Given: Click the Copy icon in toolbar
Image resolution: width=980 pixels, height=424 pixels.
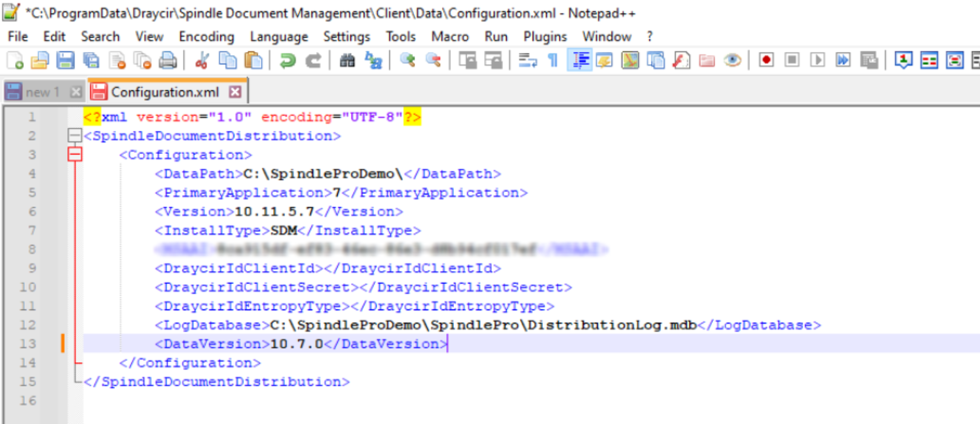Looking at the screenshot, I should (228, 60).
